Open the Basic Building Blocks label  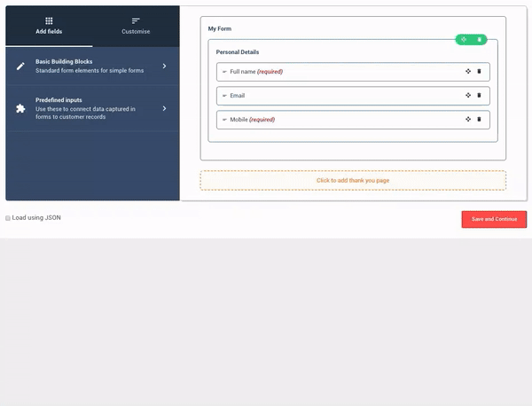[x=64, y=62]
